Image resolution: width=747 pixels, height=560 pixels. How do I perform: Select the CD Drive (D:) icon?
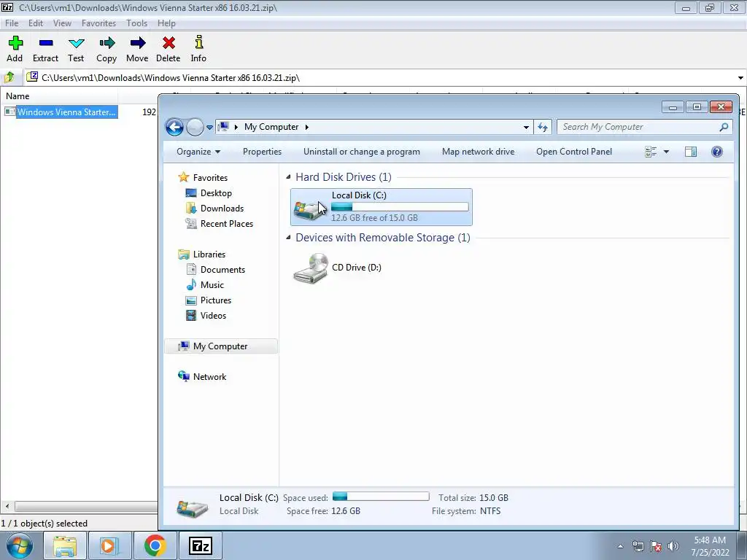click(311, 268)
